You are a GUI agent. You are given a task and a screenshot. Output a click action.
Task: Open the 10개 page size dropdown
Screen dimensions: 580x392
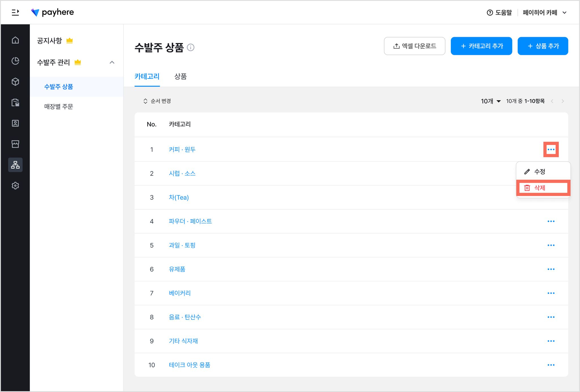491,101
